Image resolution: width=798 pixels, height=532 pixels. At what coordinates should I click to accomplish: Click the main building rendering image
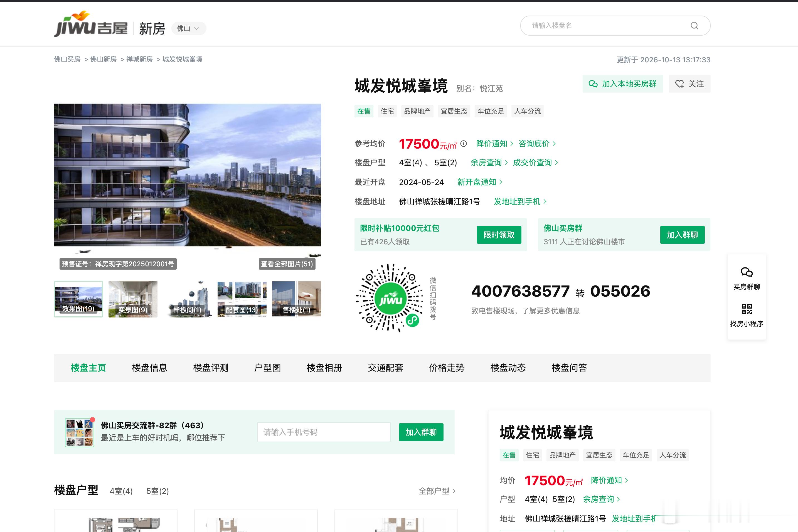tap(187, 175)
